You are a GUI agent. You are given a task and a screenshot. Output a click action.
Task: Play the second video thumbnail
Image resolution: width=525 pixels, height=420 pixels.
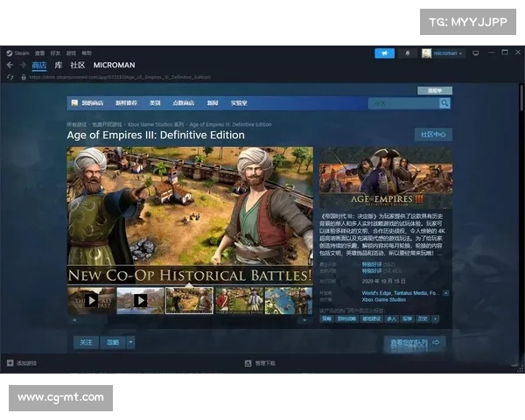pos(141,300)
